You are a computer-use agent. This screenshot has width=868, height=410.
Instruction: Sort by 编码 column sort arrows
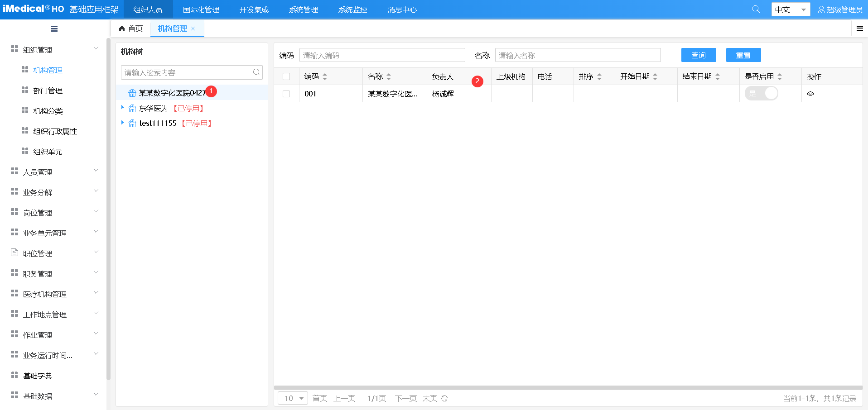pos(325,77)
